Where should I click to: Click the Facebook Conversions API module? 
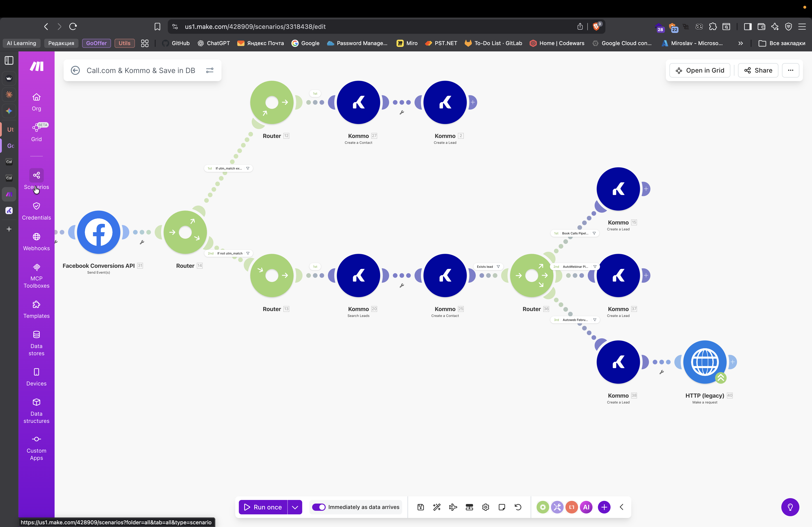(x=99, y=232)
